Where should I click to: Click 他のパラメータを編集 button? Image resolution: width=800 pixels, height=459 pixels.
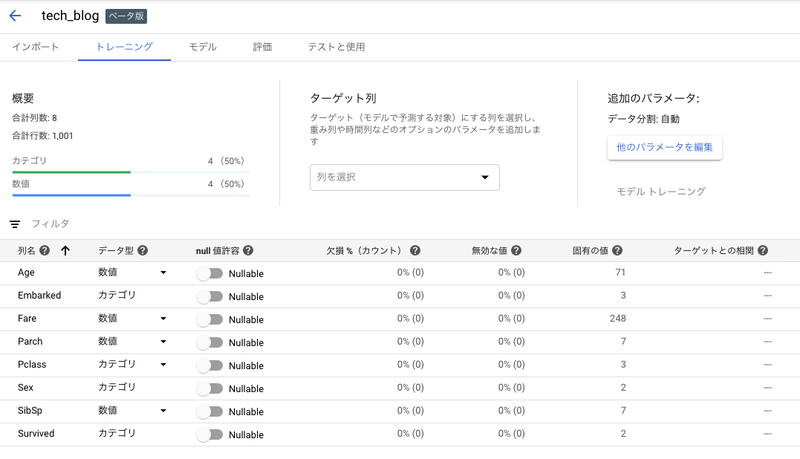664,147
